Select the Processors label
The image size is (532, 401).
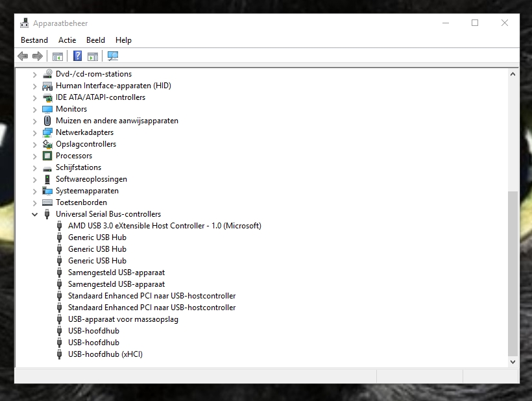coord(74,156)
